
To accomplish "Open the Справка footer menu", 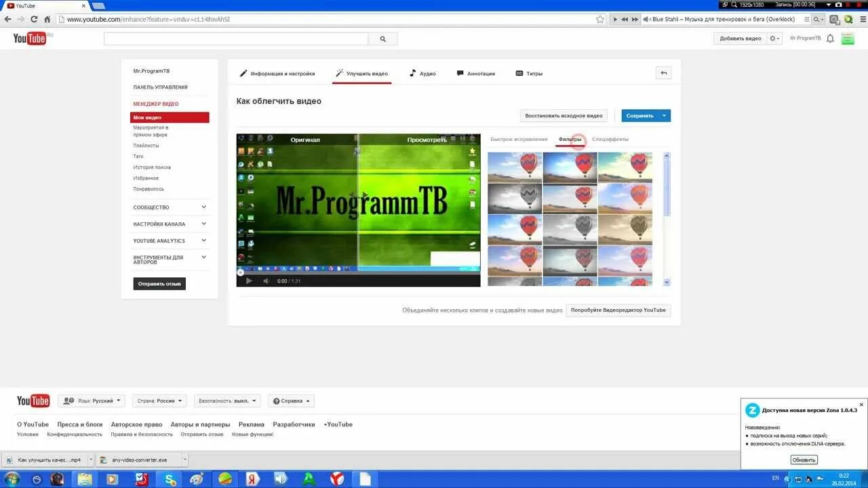I will pyautogui.click(x=291, y=401).
